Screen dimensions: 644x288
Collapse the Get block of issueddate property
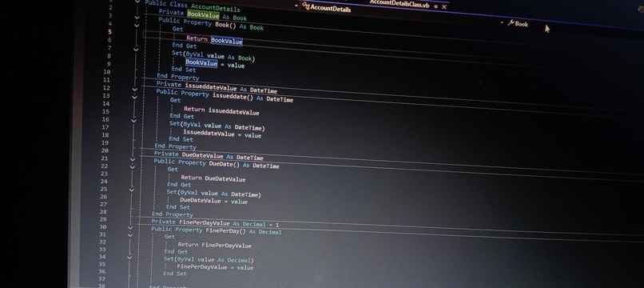coord(134,97)
